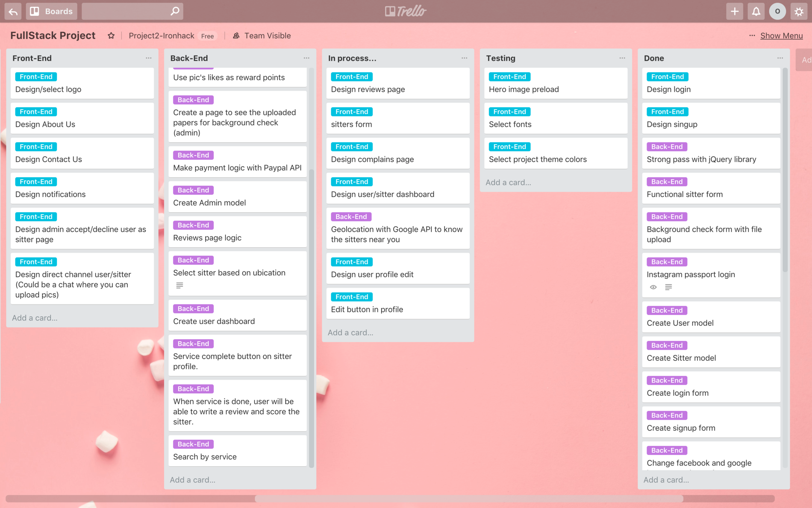Open the Boards menu button
This screenshot has height=508, width=812.
pos(52,11)
